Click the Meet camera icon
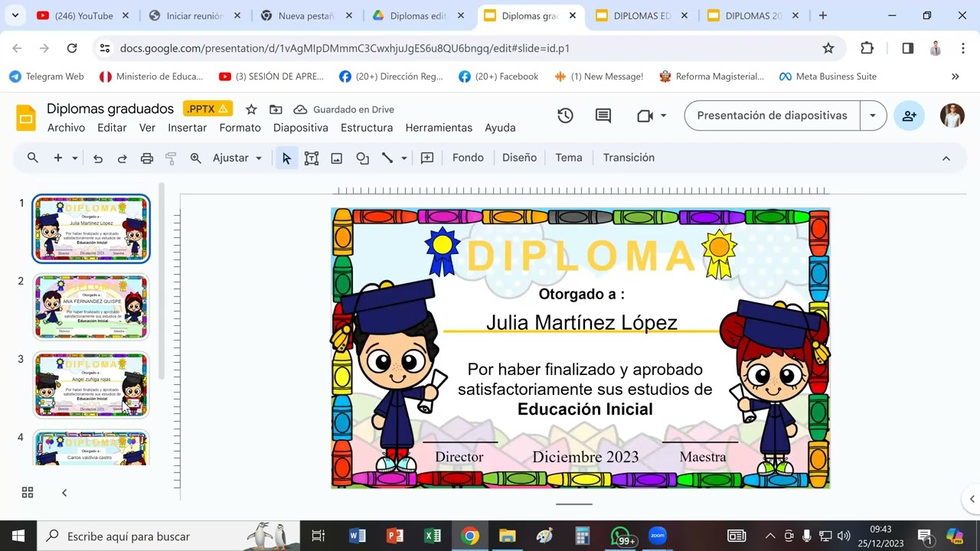The height and width of the screenshot is (551, 980). pyautogui.click(x=645, y=116)
